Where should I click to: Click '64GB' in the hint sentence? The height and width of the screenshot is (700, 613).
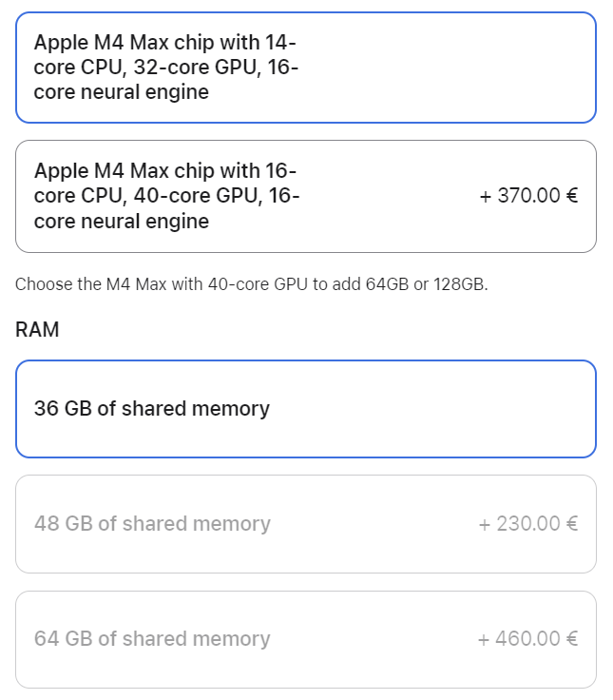pos(387,284)
